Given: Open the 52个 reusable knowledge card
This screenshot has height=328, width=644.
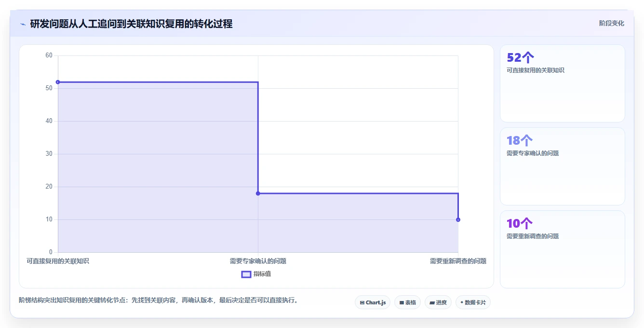Looking at the screenshot, I should pyautogui.click(x=563, y=83).
